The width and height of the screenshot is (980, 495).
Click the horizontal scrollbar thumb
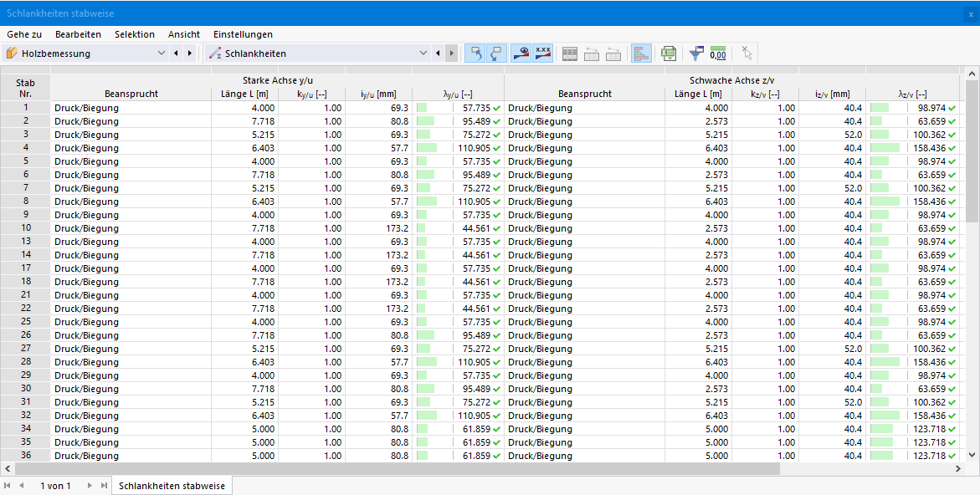(396, 468)
